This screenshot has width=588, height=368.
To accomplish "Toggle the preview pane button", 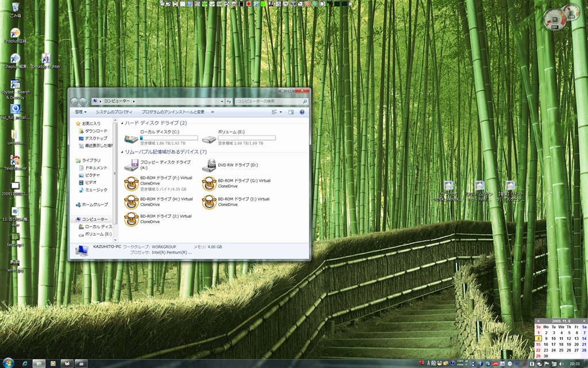I will click(x=291, y=112).
